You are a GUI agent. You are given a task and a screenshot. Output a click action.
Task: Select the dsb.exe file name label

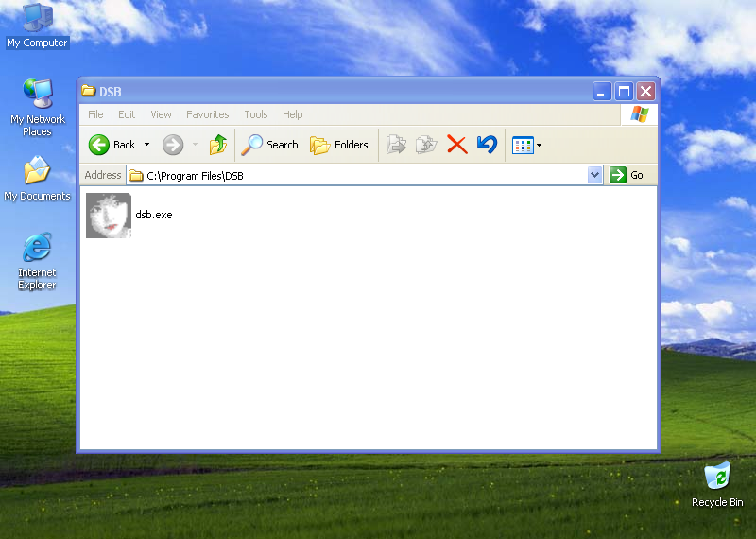(154, 215)
